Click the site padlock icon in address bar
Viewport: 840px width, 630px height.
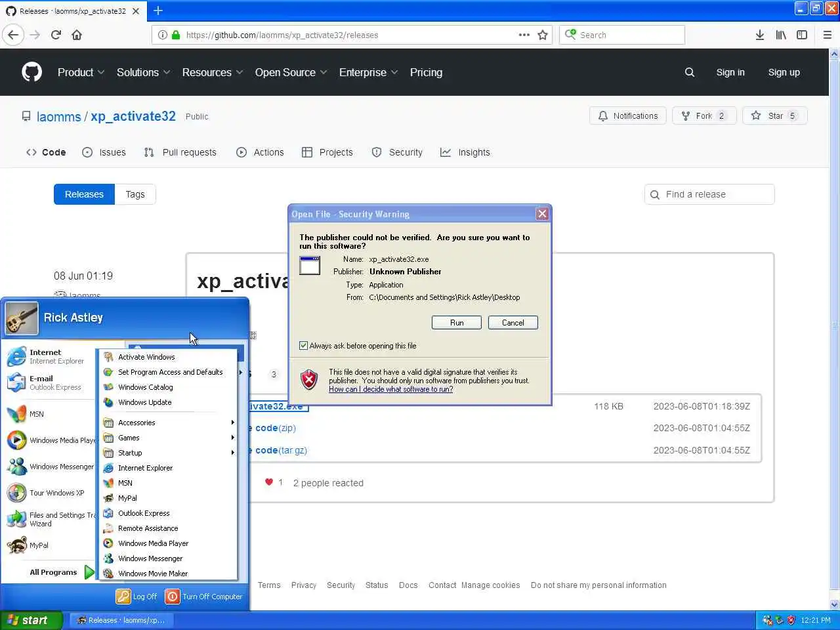click(176, 35)
